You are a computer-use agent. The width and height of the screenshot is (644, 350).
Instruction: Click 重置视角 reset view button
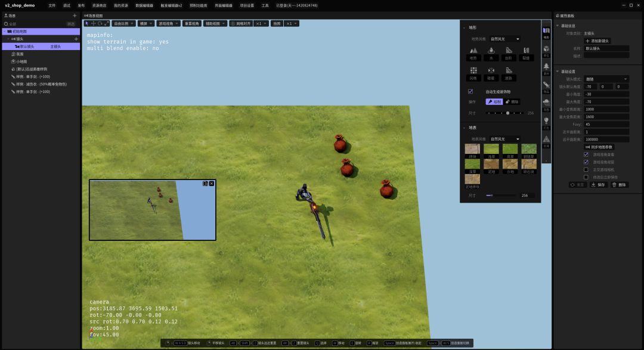pos(192,23)
